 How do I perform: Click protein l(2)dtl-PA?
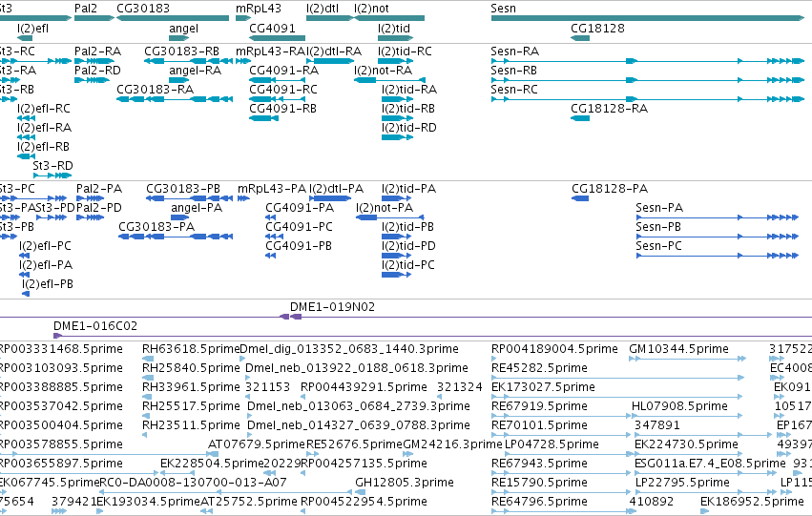tap(330, 198)
